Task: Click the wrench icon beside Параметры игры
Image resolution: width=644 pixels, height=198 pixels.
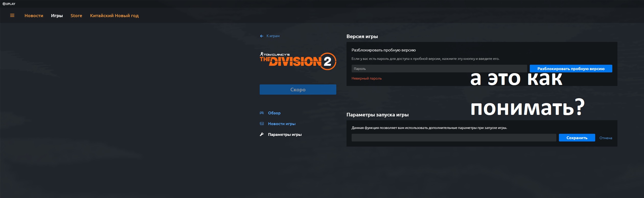Action: (x=262, y=134)
